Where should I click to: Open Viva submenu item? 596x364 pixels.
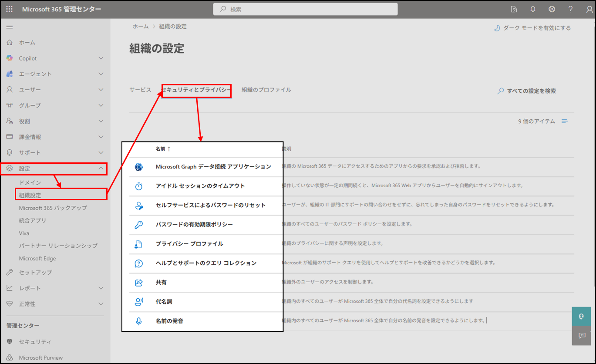[24, 233]
